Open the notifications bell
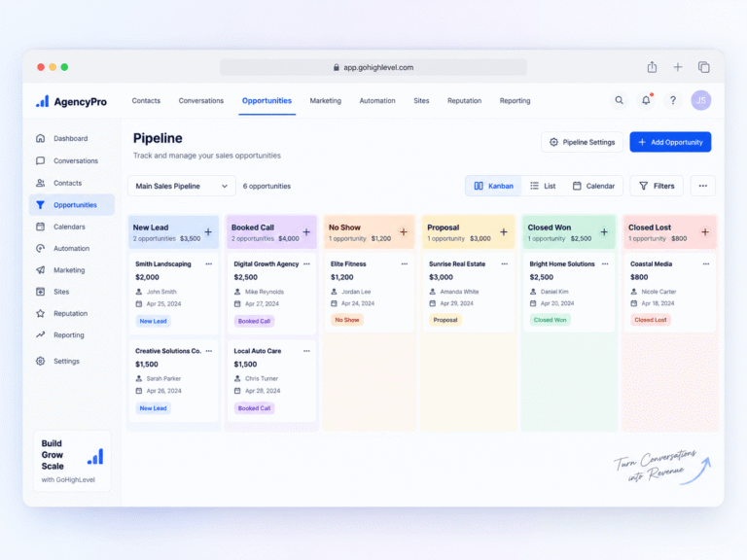747x560 pixels. coord(646,100)
